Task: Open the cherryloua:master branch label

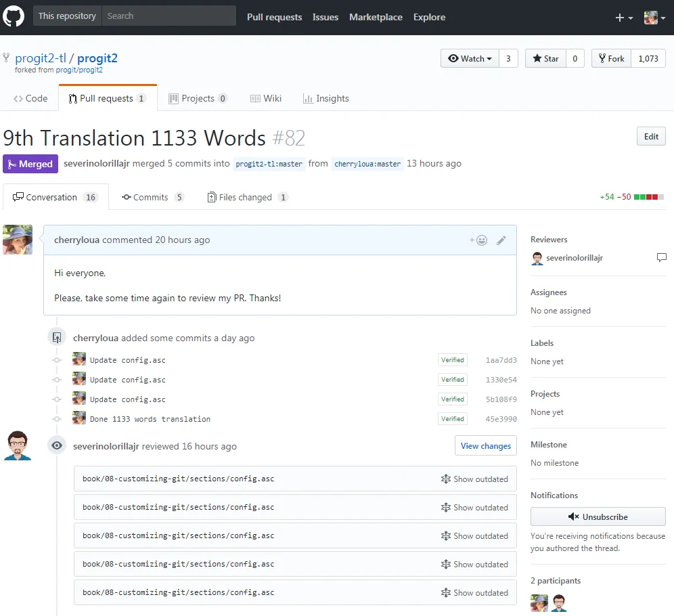Action: tap(367, 164)
